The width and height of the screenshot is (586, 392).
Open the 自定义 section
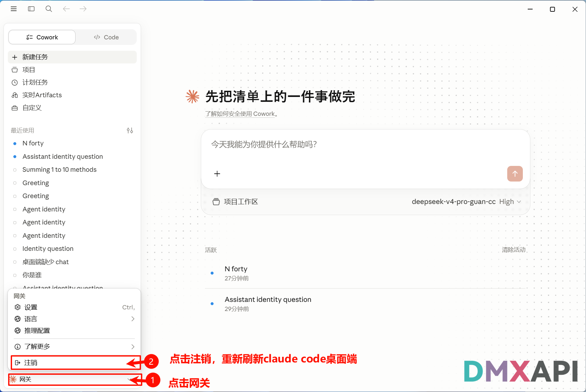pos(72,108)
